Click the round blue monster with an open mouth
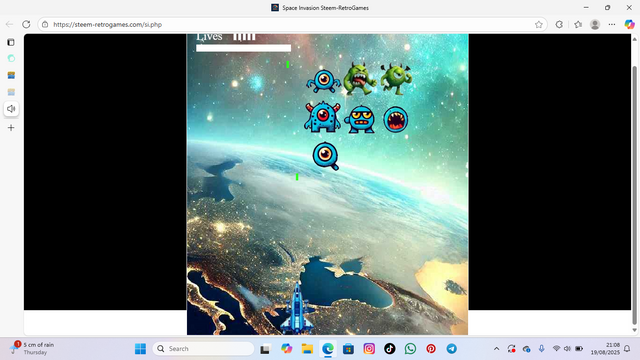Viewport: 640px width, 360px height. coord(396,120)
